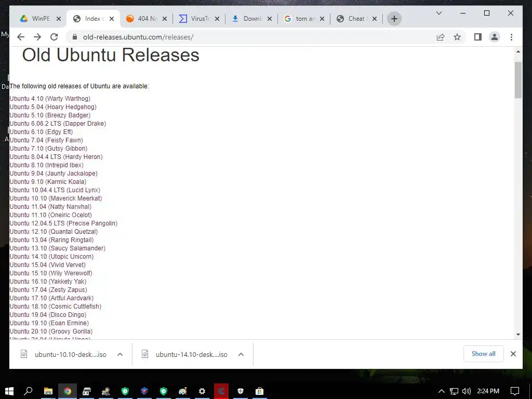
Task: Open Ubuntu 10.10 (Maverick Meerkat) link
Action: [x=56, y=198]
